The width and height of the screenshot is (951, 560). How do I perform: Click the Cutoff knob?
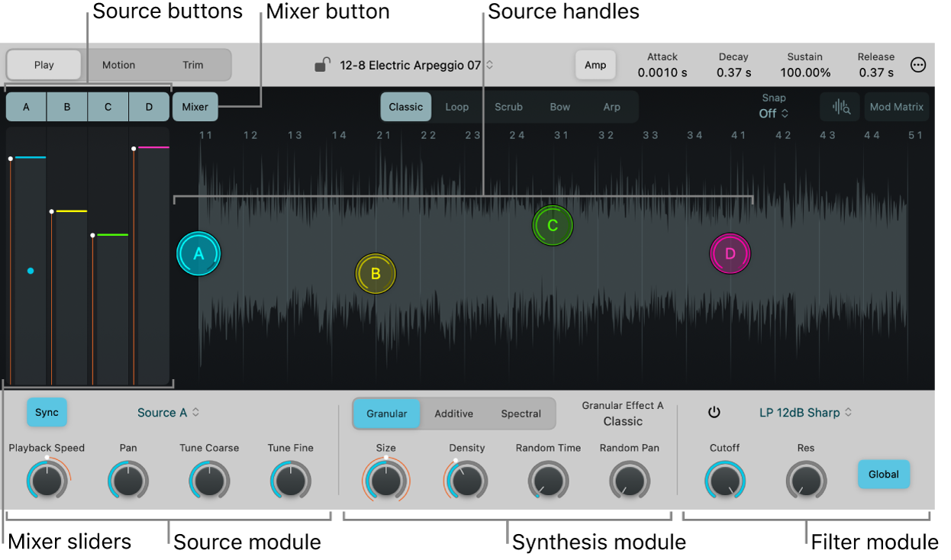725,481
